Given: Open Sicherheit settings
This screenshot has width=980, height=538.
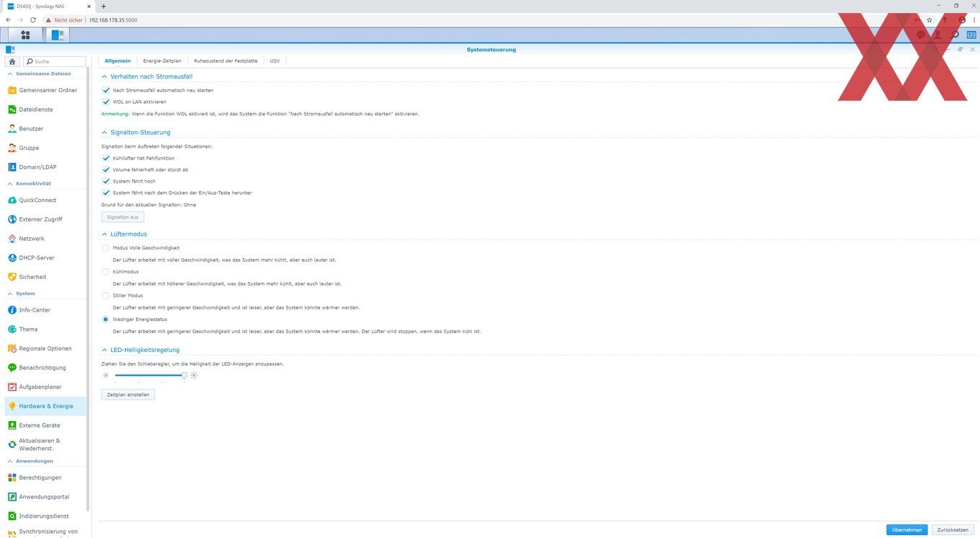Looking at the screenshot, I should click(45, 277).
